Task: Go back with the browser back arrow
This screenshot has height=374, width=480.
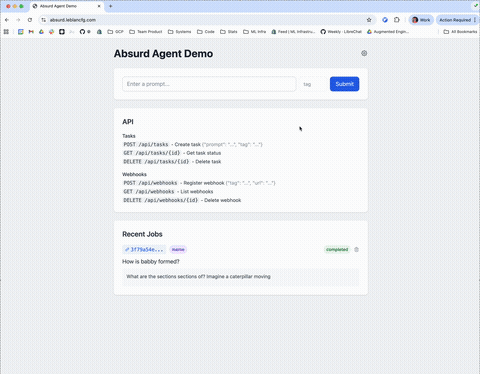Action: coord(7,20)
